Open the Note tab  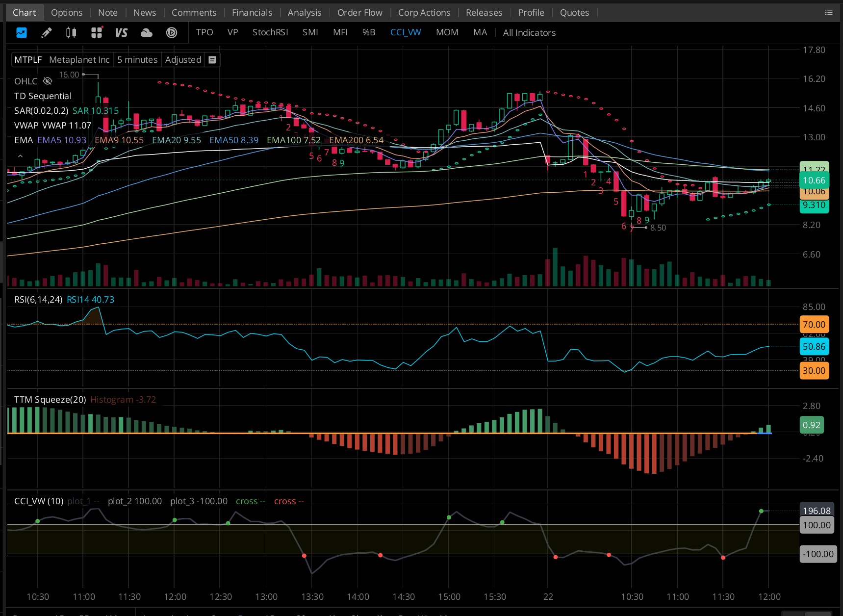[x=108, y=13]
